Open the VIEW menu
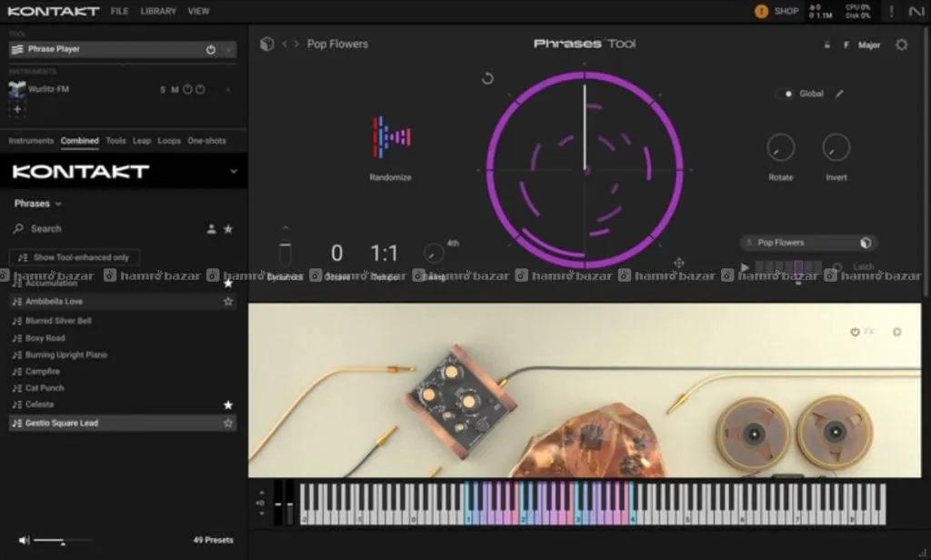This screenshot has height=560, width=931. coord(198,11)
